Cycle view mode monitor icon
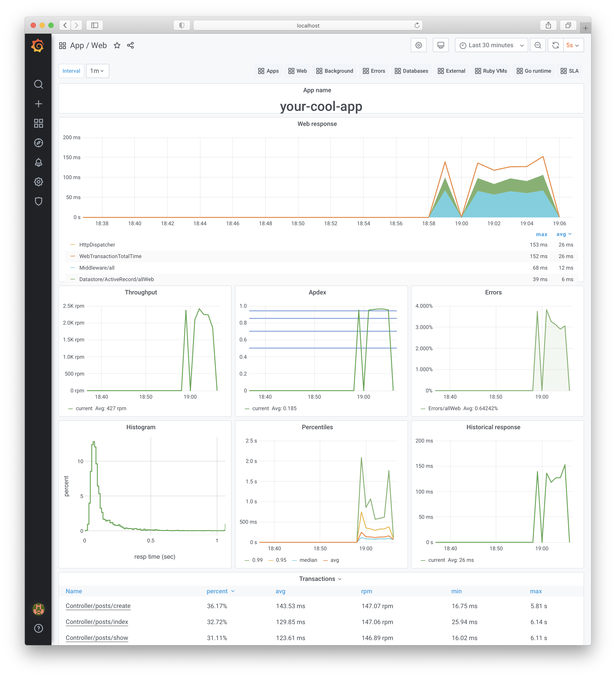 [x=440, y=45]
